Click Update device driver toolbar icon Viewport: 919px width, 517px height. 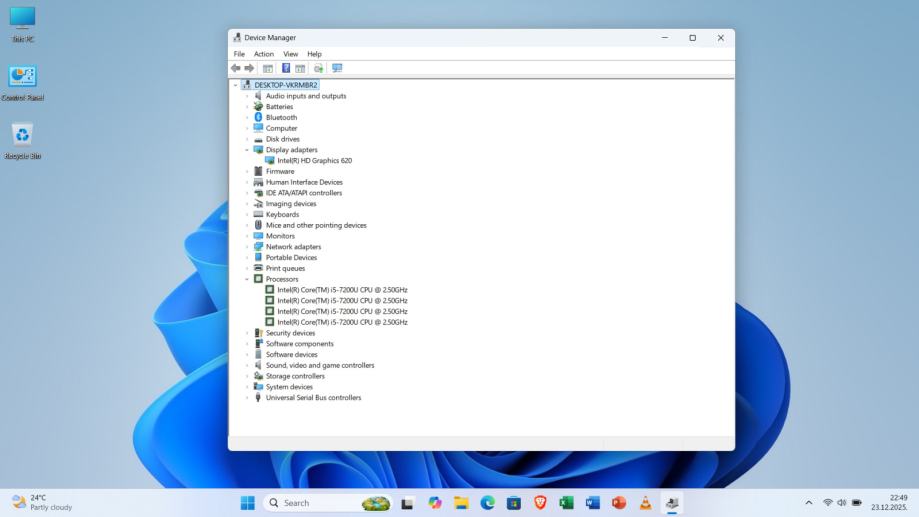(x=318, y=68)
